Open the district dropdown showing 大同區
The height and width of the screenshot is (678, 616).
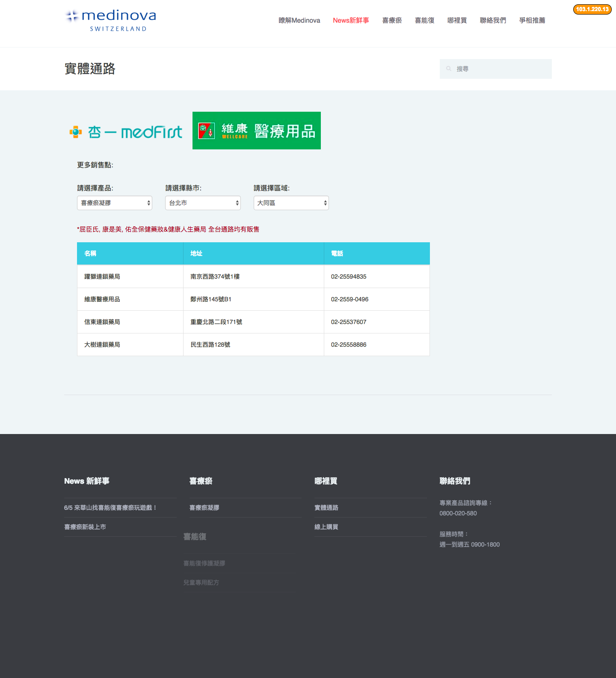[x=291, y=203]
